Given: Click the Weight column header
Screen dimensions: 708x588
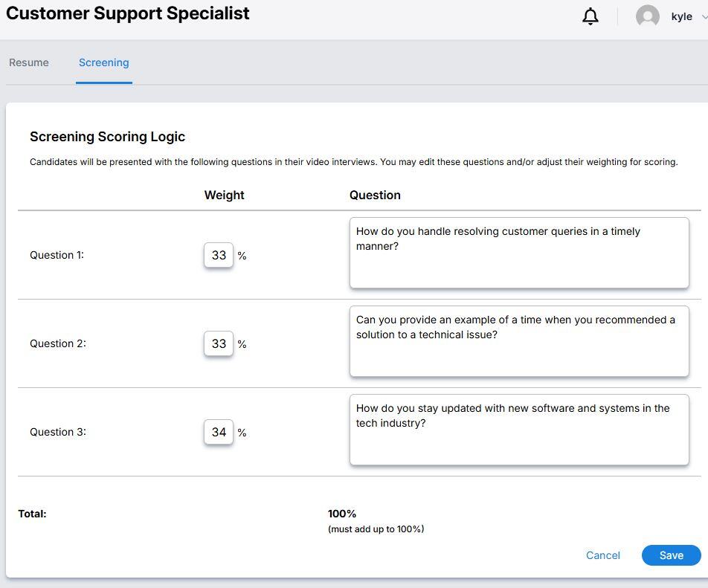Looking at the screenshot, I should (x=224, y=195).
